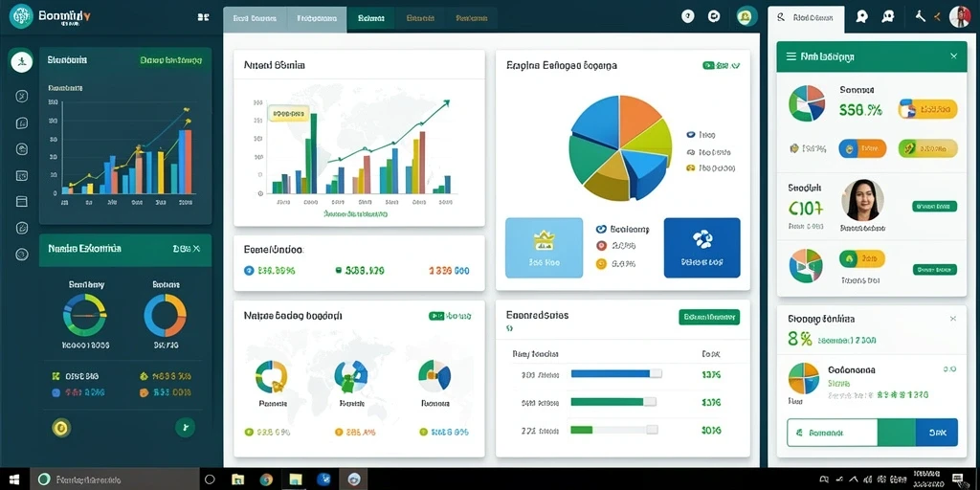Screen dimensions: 980x490
Task: Select the yellow ring option between the two tiles
Action: tap(601, 264)
